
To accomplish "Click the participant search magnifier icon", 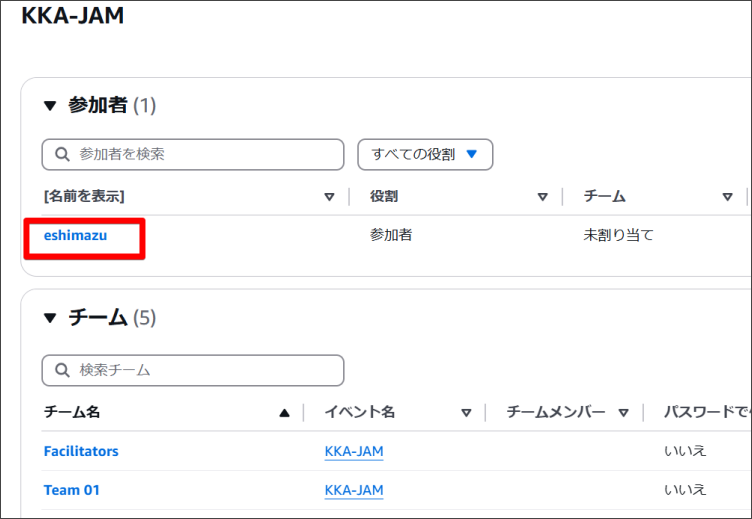I will click(63, 154).
